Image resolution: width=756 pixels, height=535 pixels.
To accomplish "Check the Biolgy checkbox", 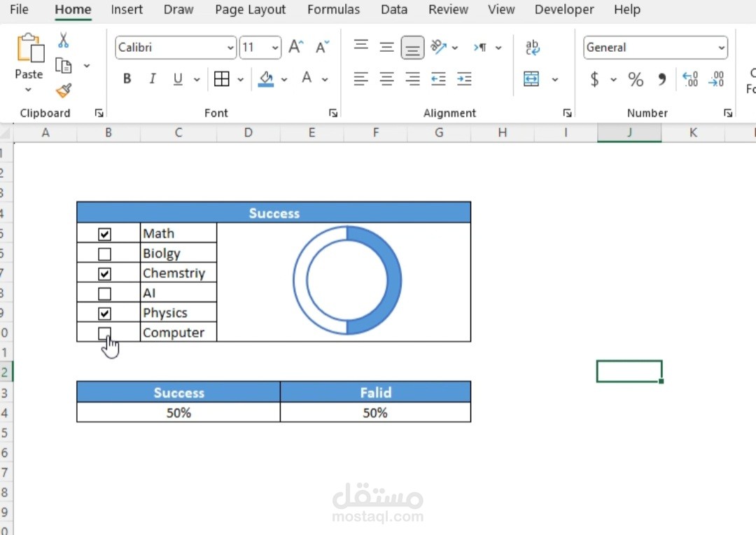I will 105,253.
